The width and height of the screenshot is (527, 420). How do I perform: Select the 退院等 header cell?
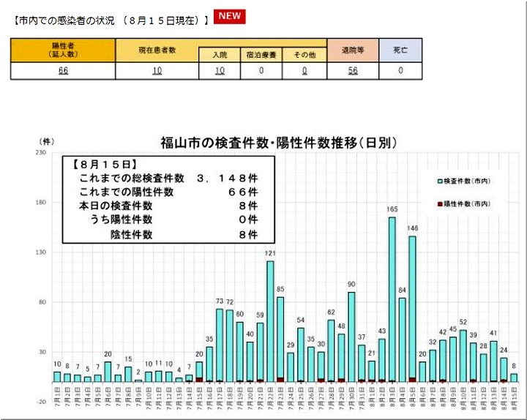[353, 50]
